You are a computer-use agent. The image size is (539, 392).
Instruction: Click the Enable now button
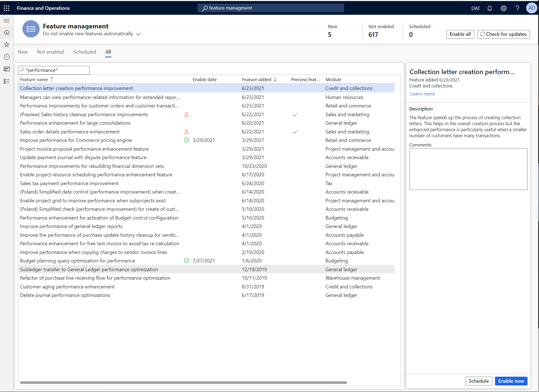tap(511, 381)
